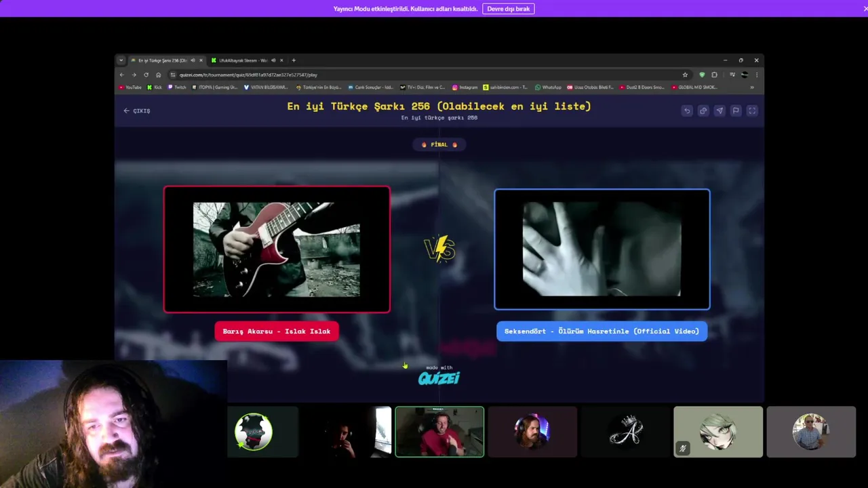The image size is (868, 488).
Task: Open the YouTube bookmark
Action: click(130, 87)
